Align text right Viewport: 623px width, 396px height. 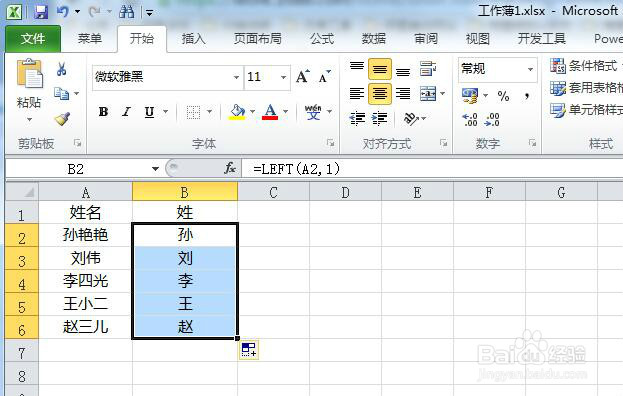pos(402,94)
